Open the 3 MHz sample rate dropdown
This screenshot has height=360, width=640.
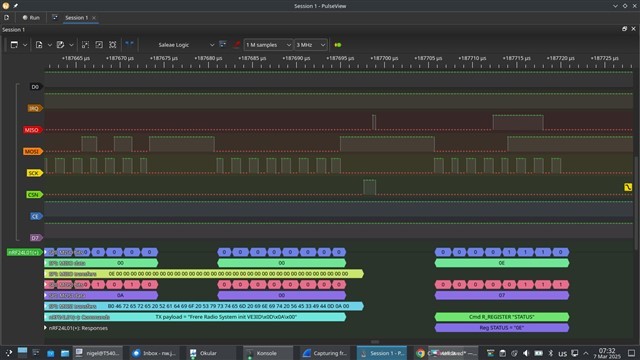pos(311,45)
